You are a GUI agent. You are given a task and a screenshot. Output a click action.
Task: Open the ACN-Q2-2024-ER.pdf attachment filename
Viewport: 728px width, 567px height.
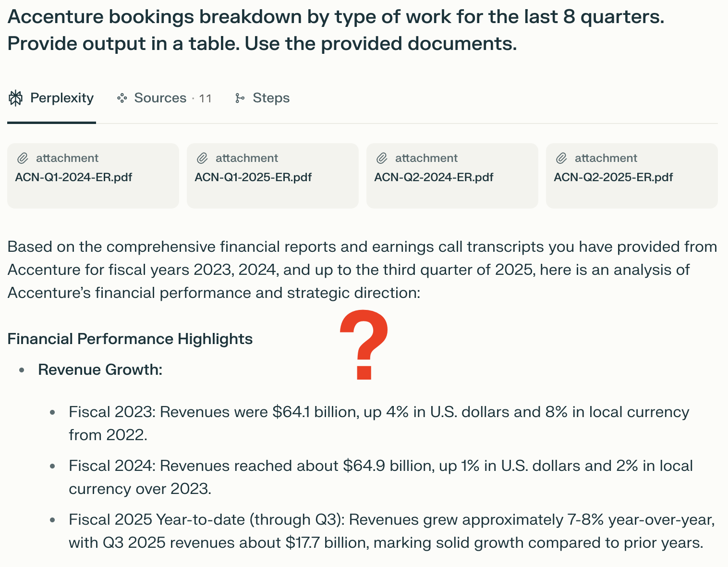click(434, 177)
